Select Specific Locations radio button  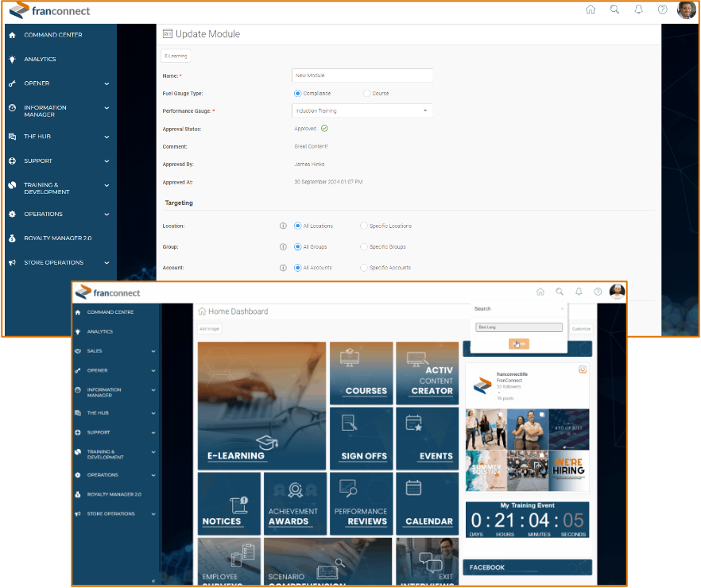[363, 226]
